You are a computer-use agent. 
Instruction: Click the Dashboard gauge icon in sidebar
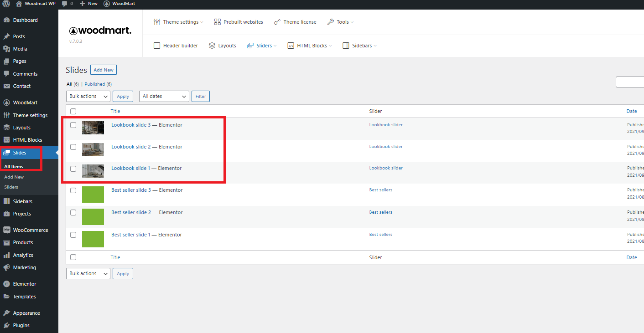pyautogui.click(x=6, y=20)
